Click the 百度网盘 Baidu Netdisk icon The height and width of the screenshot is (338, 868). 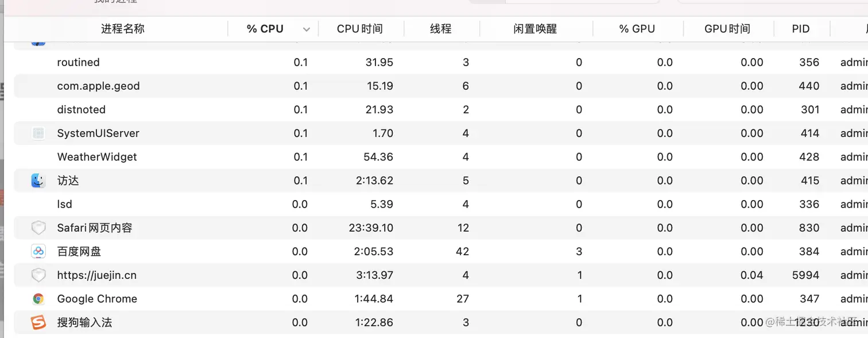[x=38, y=251]
